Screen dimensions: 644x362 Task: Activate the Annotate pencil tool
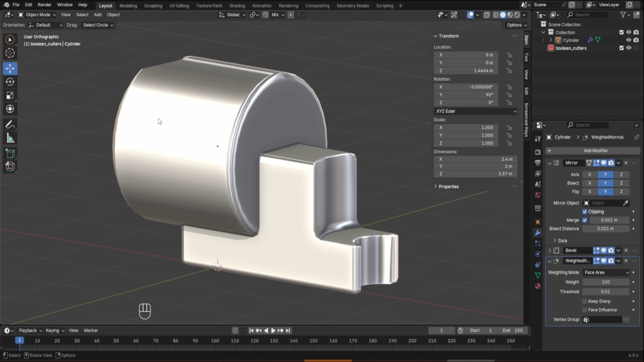coord(10,125)
